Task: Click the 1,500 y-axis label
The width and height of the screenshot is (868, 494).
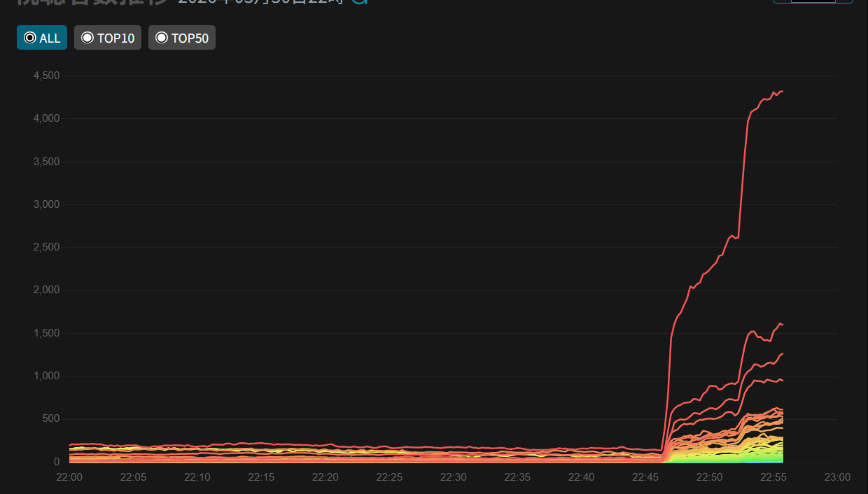Action: 47,333
